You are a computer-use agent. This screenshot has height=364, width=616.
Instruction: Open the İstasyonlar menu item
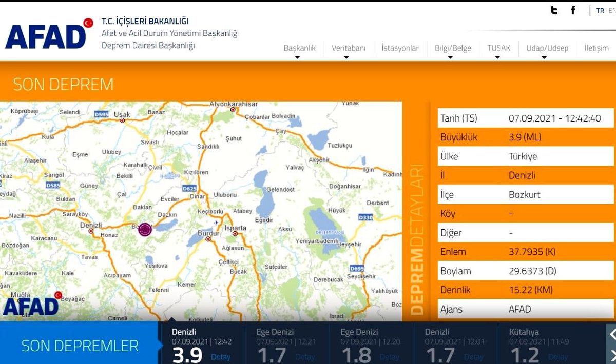click(x=400, y=48)
